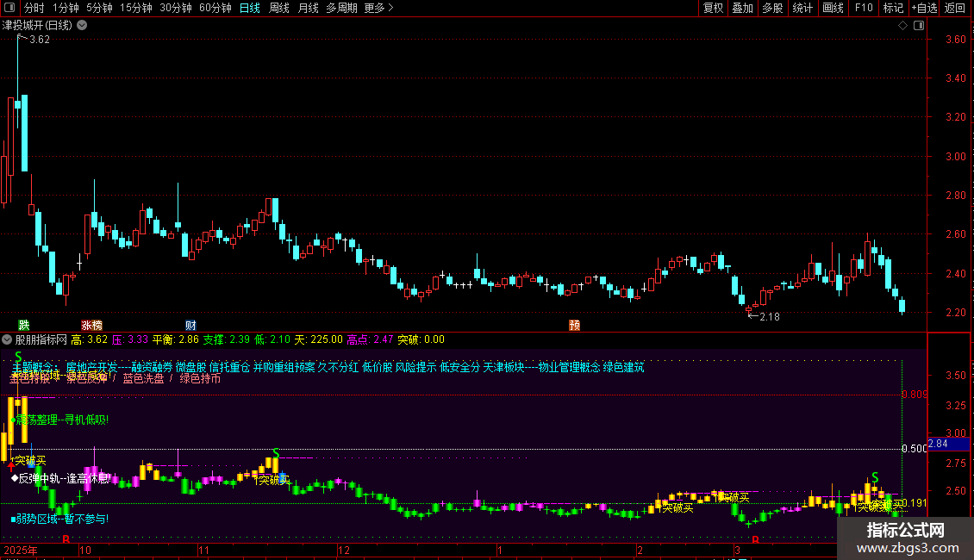This screenshot has width=974, height=560.
Task: Enable 叠加 overlay comparison
Action: 742,9
